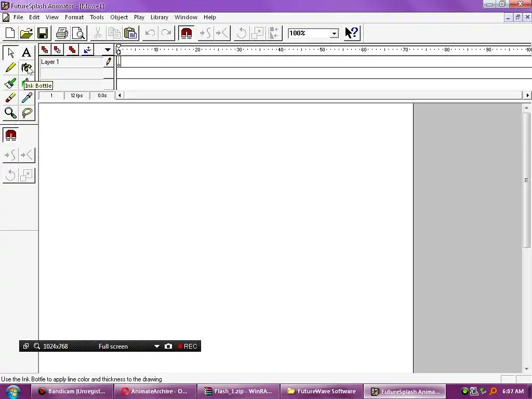Open the File menu
532x399 pixels.
point(18,17)
